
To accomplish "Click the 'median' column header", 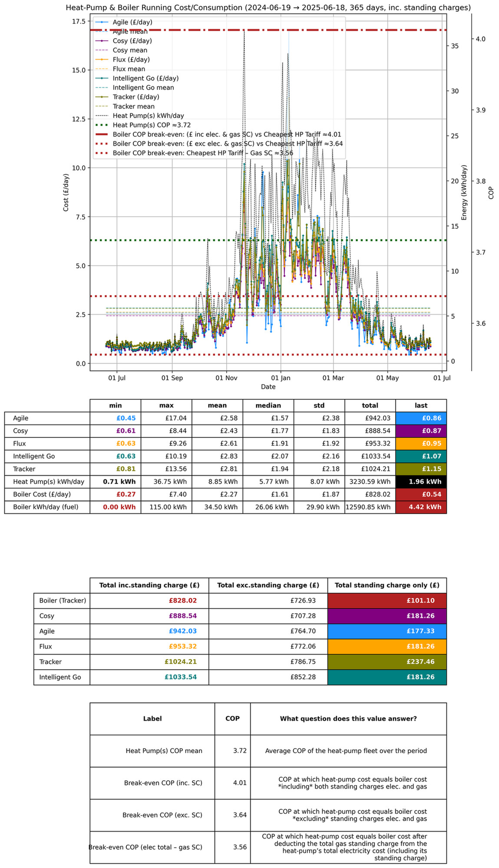I will pos(268,405).
